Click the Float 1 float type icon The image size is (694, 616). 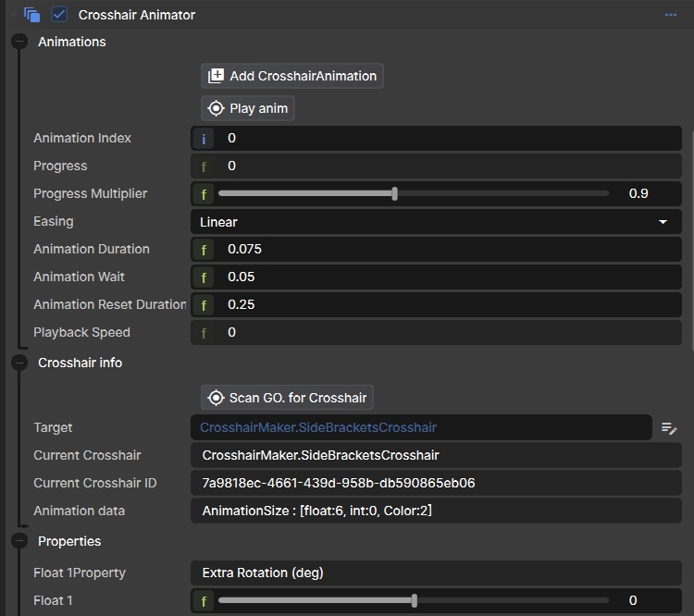[204, 601]
